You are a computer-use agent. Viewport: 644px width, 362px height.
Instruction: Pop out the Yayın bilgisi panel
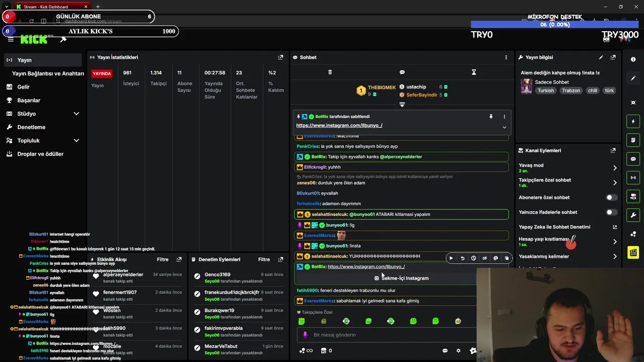click(613, 57)
